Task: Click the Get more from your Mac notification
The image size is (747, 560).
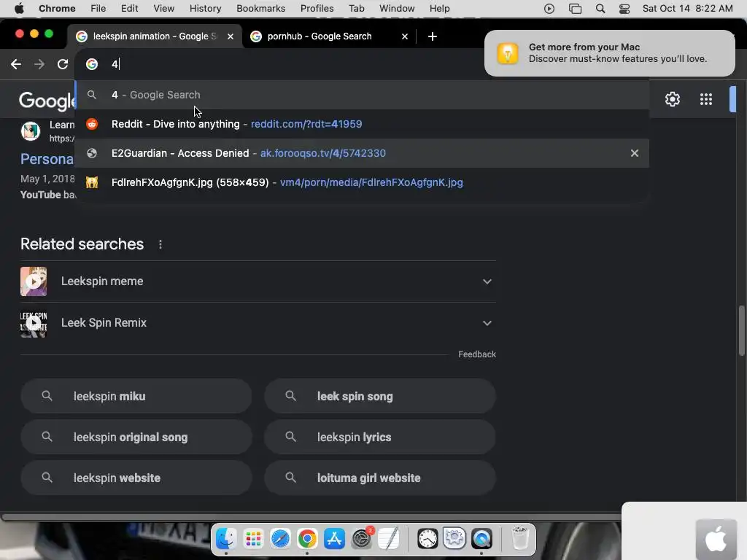Action: (x=609, y=52)
